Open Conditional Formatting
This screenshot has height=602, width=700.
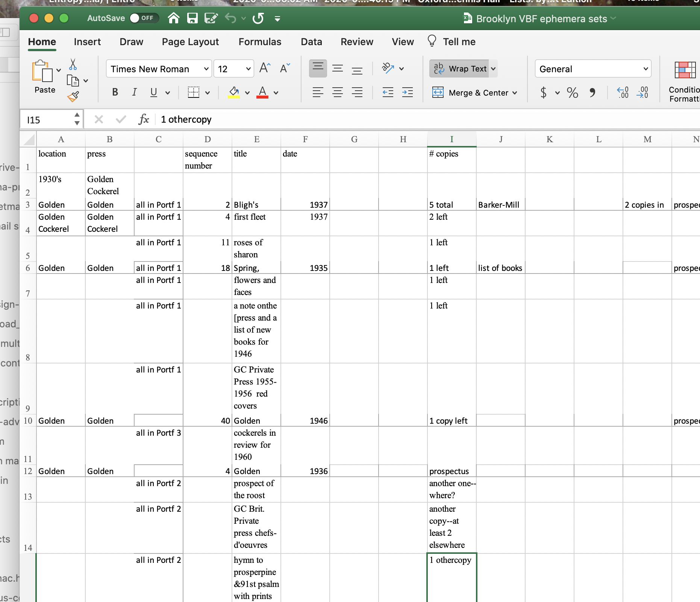tap(685, 81)
